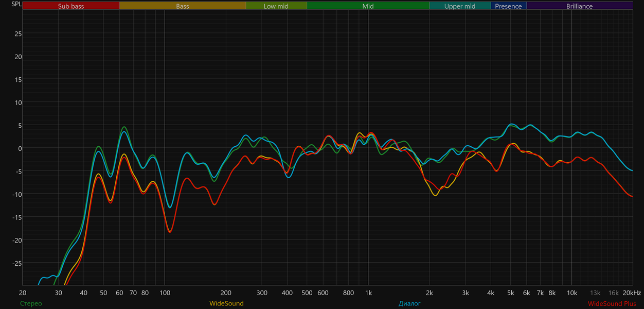Select the Low mid frequency band

pyautogui.click(x=276, y=6)
